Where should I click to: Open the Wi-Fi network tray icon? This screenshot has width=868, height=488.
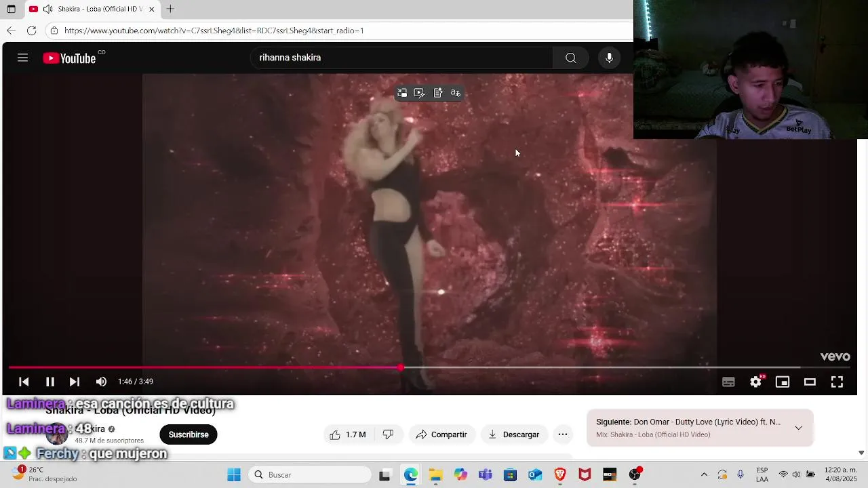click(x=783, y=474)
